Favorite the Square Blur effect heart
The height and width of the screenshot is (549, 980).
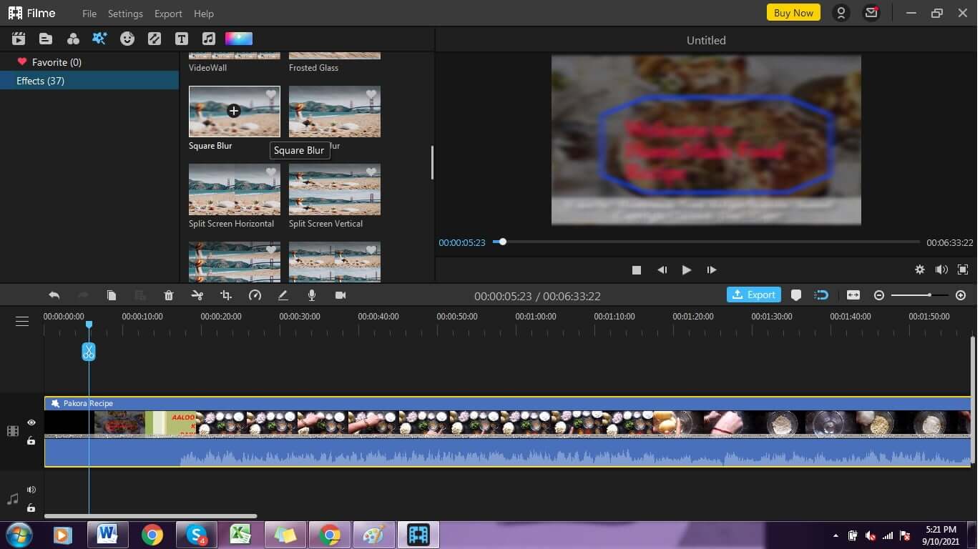[271, 94]
